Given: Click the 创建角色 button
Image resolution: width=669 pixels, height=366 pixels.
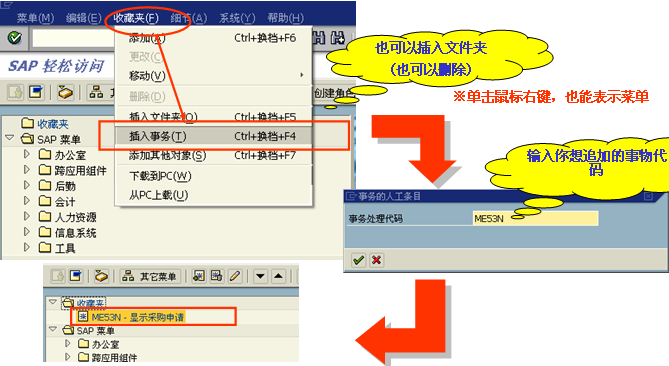Looking at the screenshot, I should [333, 93].
